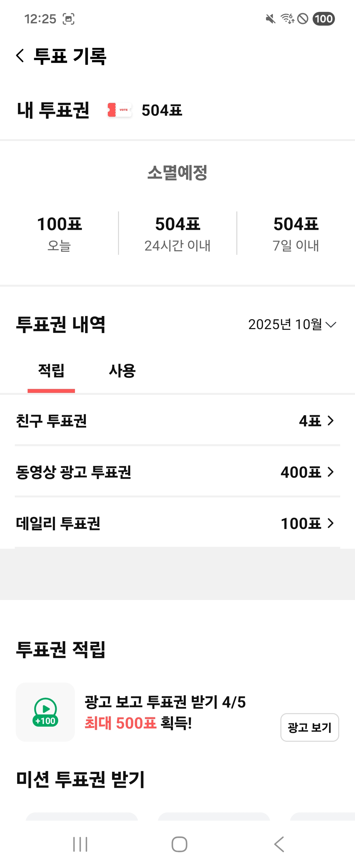355x868 pixels.
Task: Tap the green +100 ad play icon
Action: tap(45, 712)
